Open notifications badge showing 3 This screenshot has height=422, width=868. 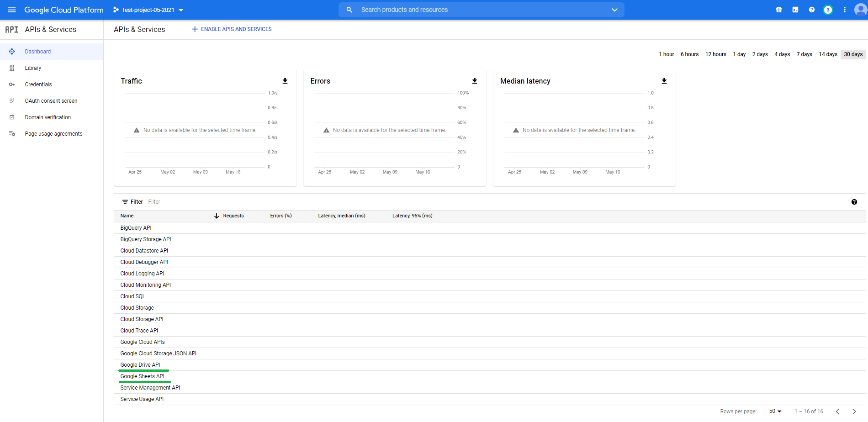(x=828, y=10)
